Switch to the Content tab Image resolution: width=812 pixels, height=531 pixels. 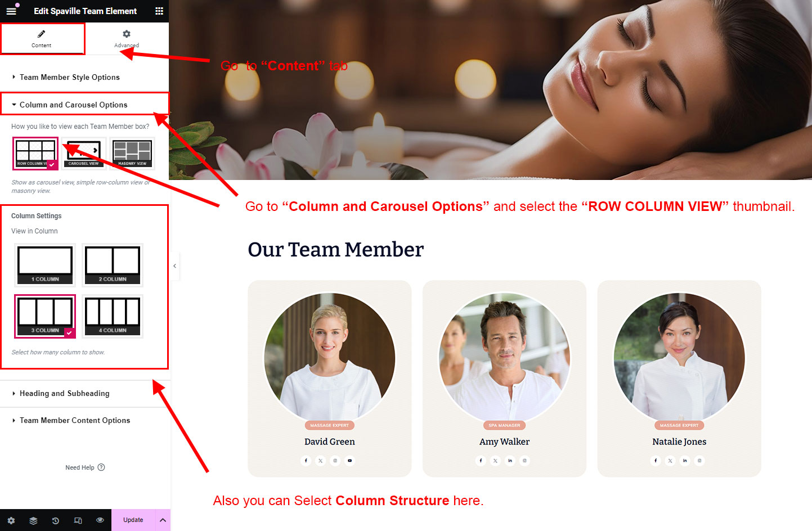(42, 39)
